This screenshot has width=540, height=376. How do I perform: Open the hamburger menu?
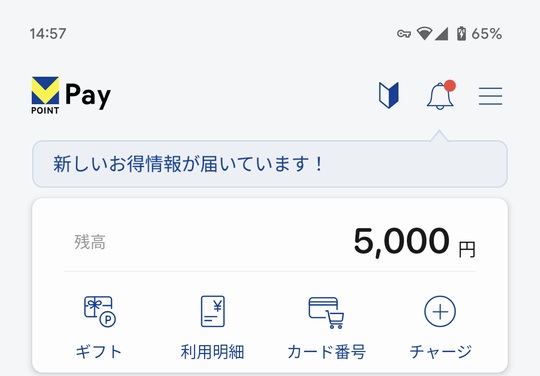pos(490,96)
